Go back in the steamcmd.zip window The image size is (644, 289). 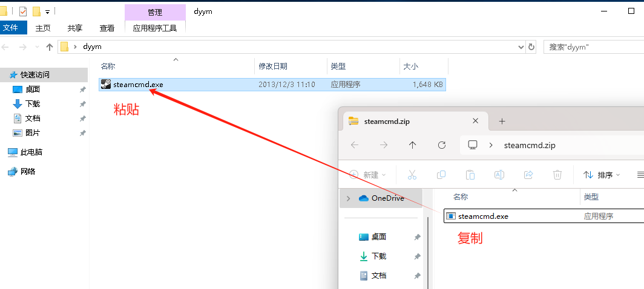[355, 145]
